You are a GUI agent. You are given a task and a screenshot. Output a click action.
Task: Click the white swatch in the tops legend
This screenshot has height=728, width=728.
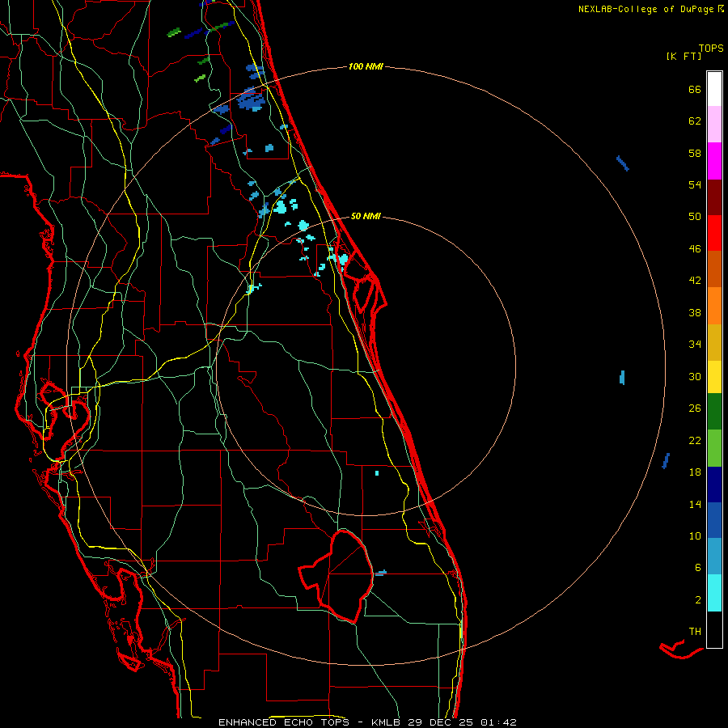[714, 89]
